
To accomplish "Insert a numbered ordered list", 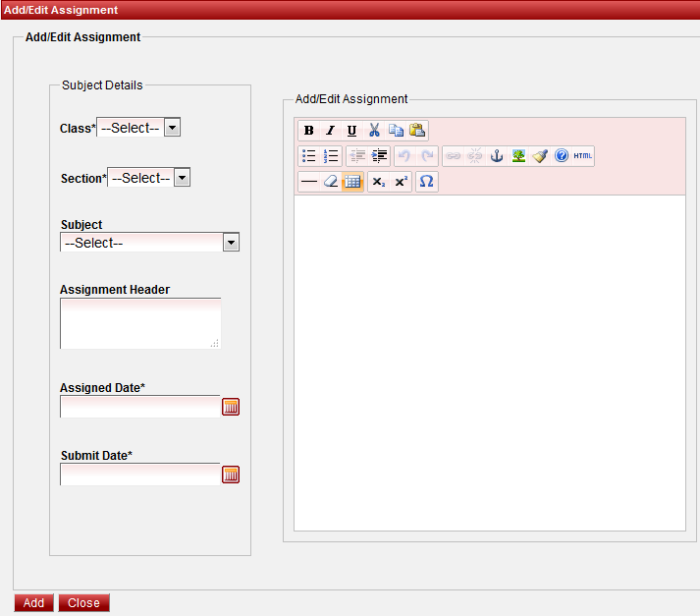I will (331, 156).
